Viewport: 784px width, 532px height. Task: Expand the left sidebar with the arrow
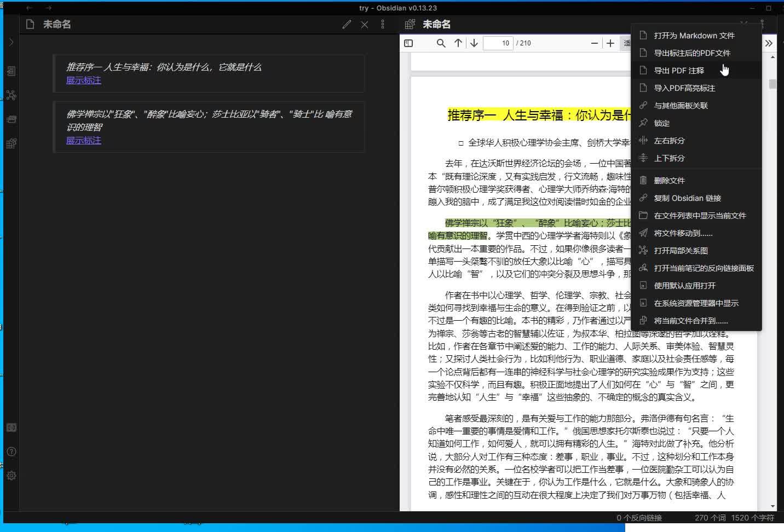pyautogui.click(x=10, y=42)
